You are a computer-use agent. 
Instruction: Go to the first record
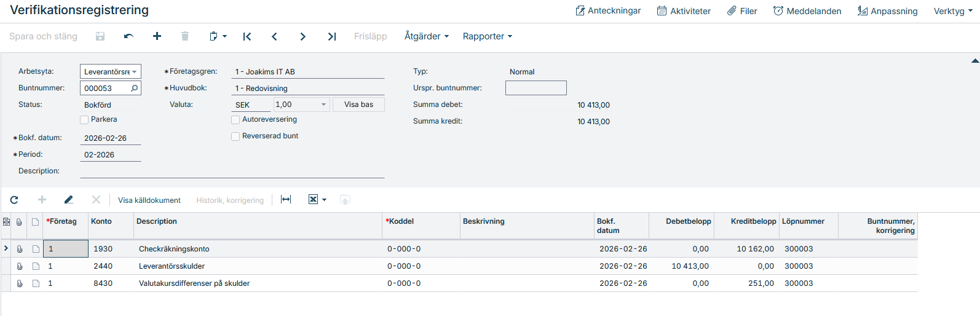(x=247, y=36)
